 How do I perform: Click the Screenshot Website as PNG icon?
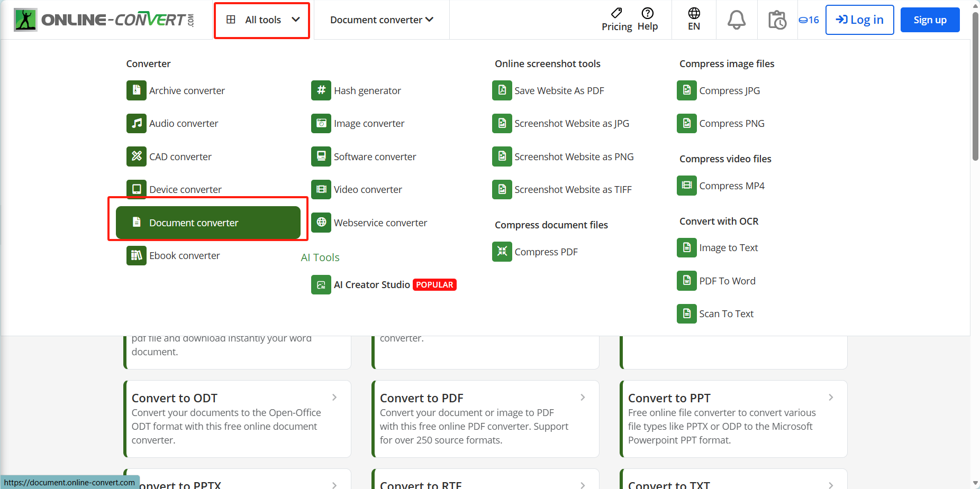[502, 156]
